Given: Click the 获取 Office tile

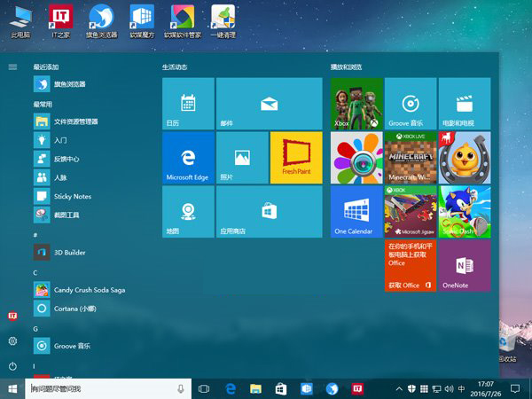Looking at the screenshot, I should pyautogui.click(x=410, y=265).
